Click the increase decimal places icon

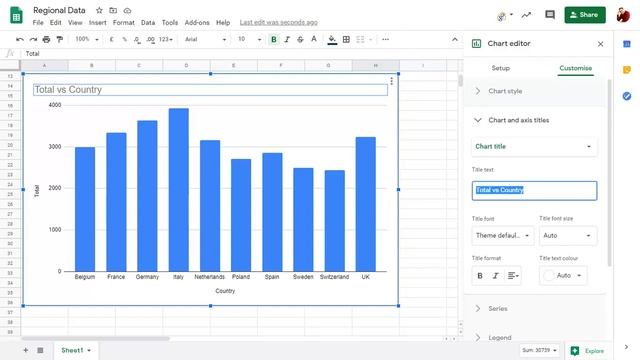(151, 40)
